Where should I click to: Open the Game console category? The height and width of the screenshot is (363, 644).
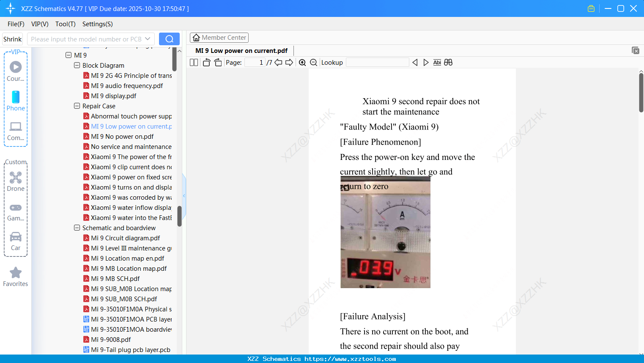pyautogui.click(x=16, y=208)
